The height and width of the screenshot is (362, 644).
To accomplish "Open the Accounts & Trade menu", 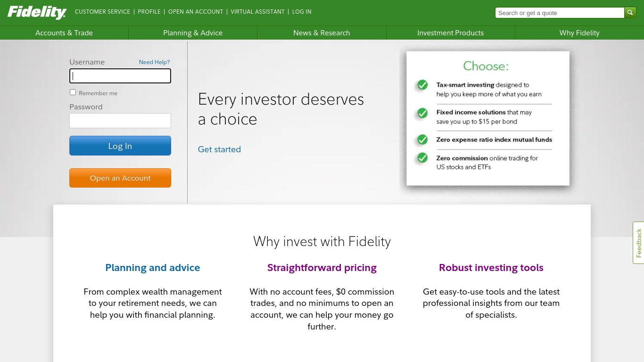I will [64, 33].
